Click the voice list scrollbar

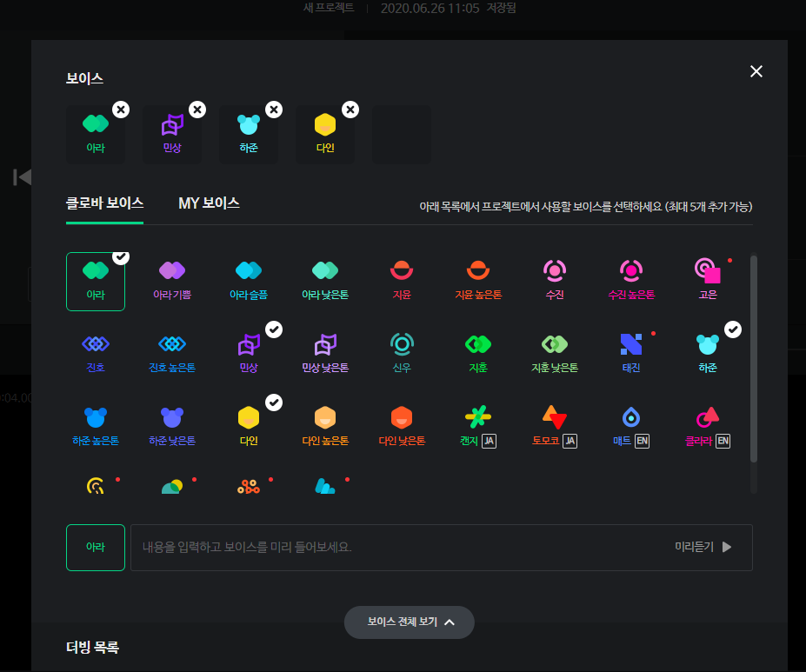754,359
